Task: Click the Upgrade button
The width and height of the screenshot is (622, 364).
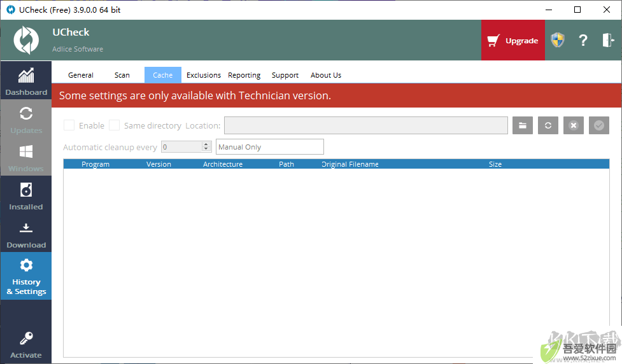Action: click(x=513, y=41)
